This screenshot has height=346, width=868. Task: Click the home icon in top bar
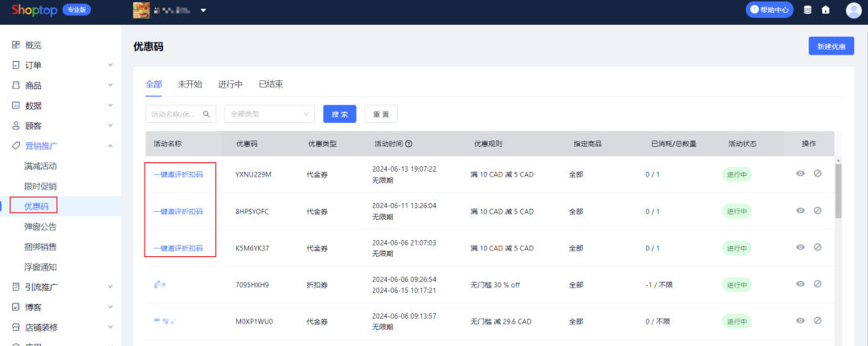(825, 10)
